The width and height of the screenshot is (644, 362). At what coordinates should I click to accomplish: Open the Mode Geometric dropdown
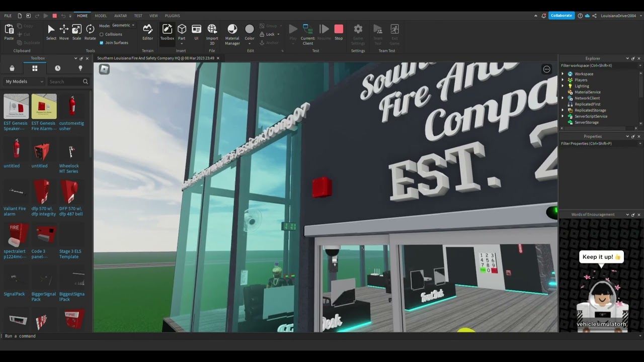coord(123,25)
